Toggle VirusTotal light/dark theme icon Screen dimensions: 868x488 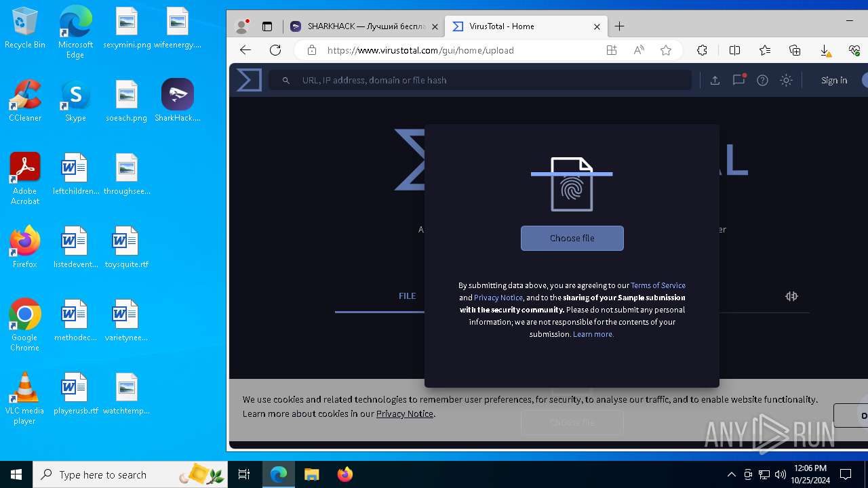[786, 80]
